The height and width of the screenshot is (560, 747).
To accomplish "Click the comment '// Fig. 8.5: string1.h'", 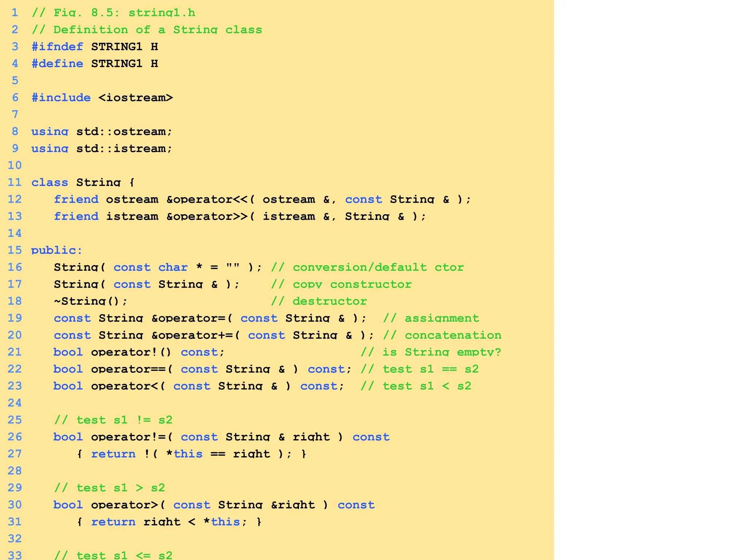I will tap(113, 13).
